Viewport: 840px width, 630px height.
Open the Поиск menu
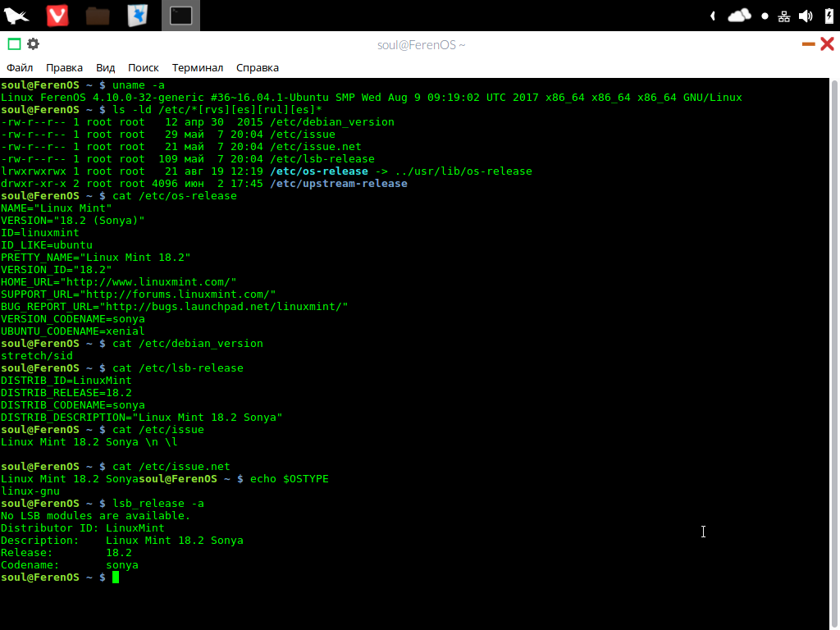(143, 68)
